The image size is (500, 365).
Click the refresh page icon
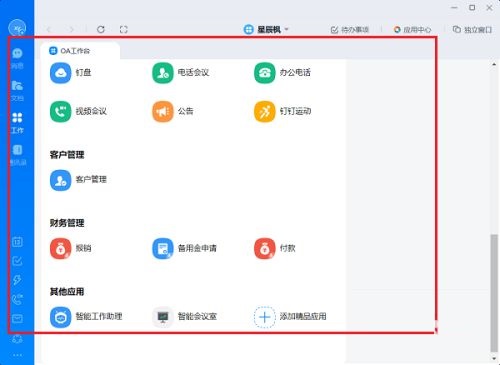pos(101,29)
